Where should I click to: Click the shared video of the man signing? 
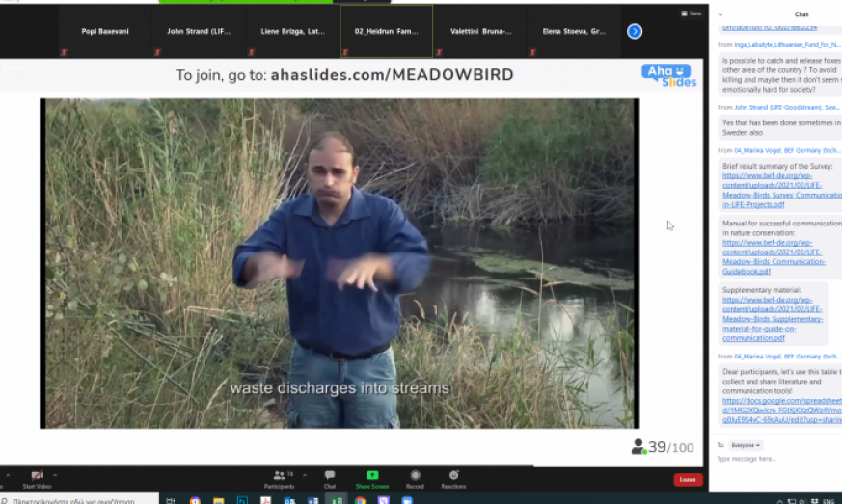point(340,263)
